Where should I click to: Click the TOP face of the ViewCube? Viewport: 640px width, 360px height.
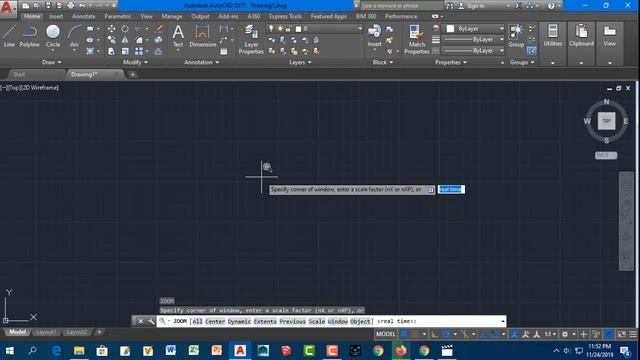click(606, 121)
